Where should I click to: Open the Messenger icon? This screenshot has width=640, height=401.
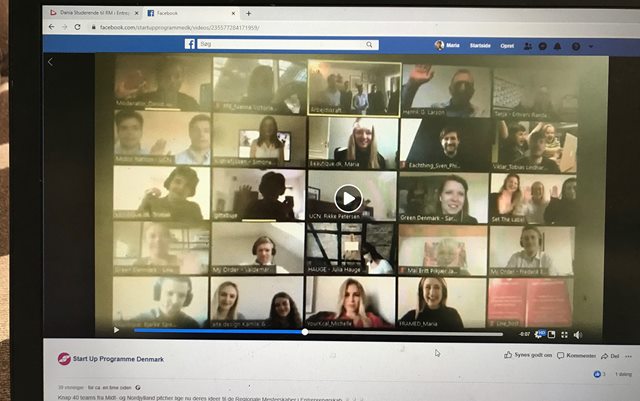click(x=542, y=46)
